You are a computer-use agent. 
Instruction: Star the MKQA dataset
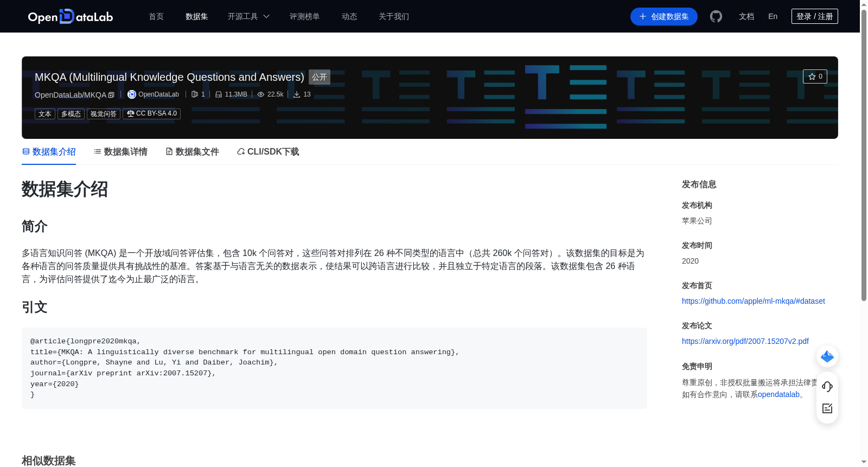click(815, 76)
